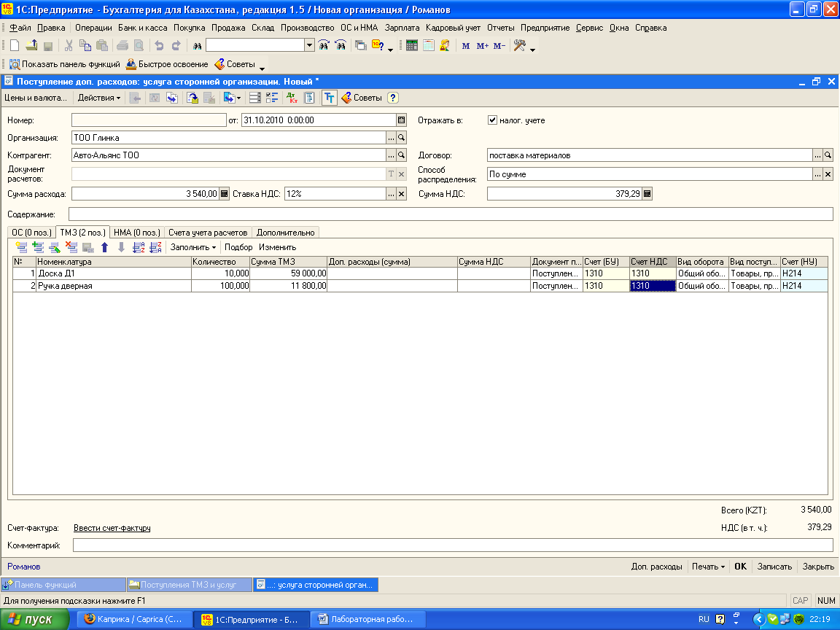Open the Производство menu
Image resolution: width=840 pixels, height=630 pixels.
point(308,28)
